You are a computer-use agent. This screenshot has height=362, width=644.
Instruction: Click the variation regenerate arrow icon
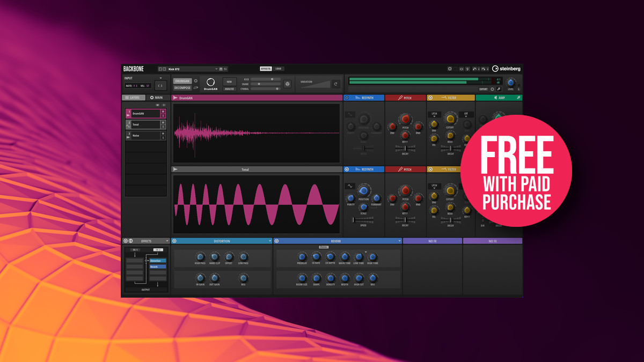click(x=335, y=84)
